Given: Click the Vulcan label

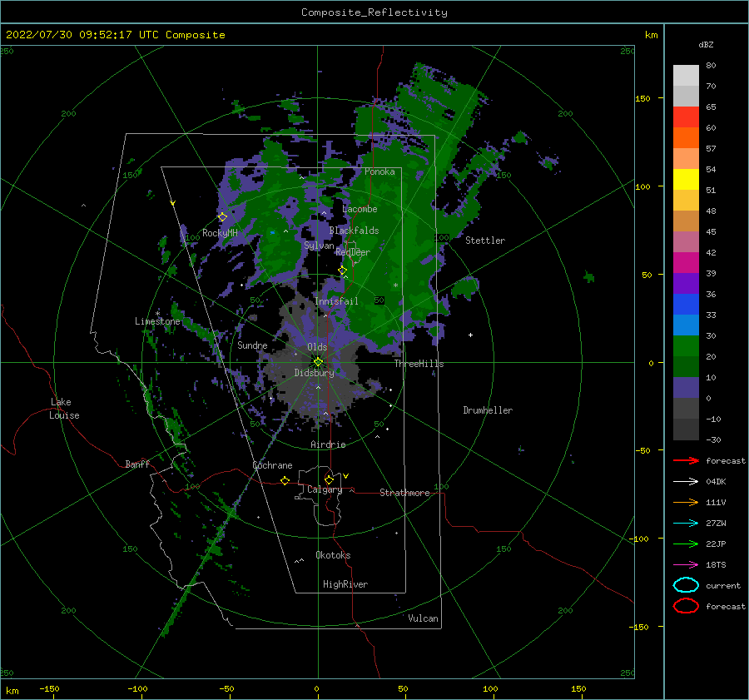Looking at the screenshot, I should [424, 618].
